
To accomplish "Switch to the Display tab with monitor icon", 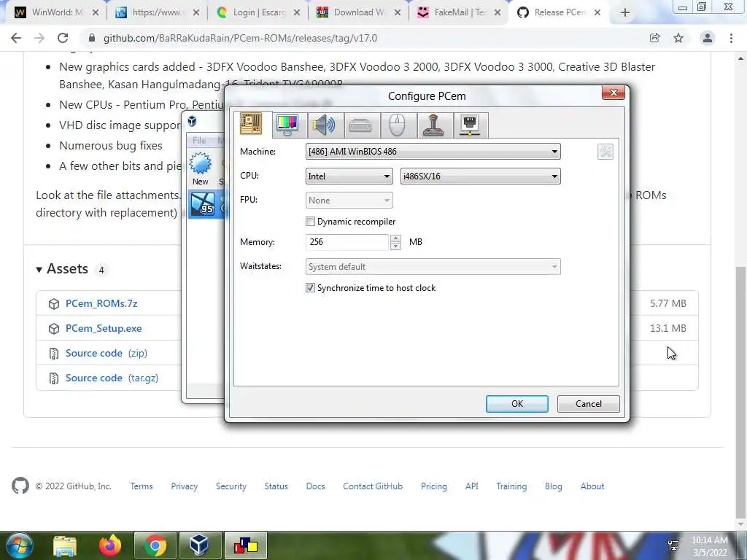I will pos(287,125).
